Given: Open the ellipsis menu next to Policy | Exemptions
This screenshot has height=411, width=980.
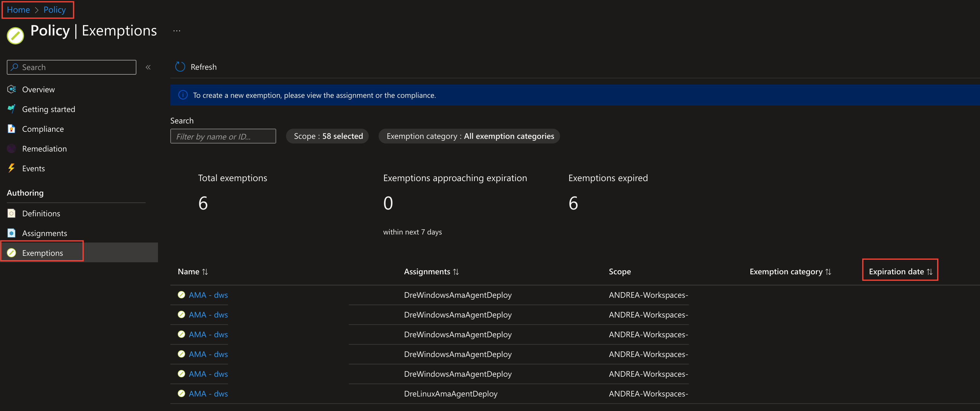Looking at the screenshot, I should [177, 31].
